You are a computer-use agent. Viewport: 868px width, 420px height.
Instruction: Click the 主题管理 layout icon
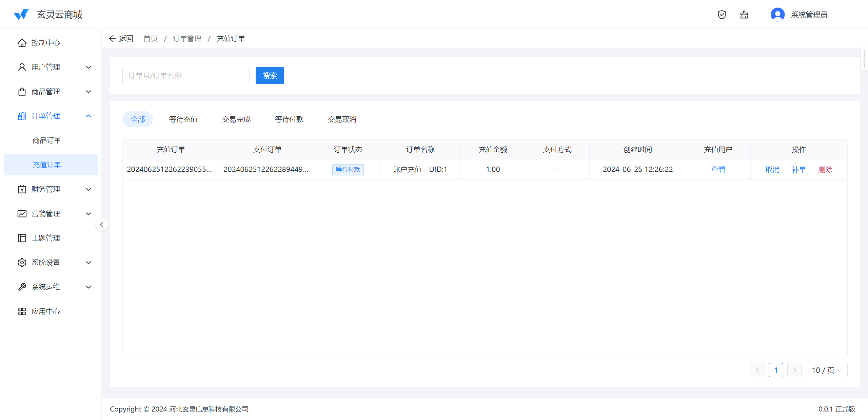point(22,238)
